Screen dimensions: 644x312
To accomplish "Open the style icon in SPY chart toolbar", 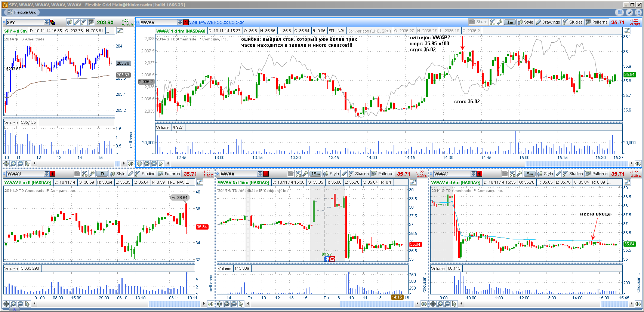I will (70, 22).
